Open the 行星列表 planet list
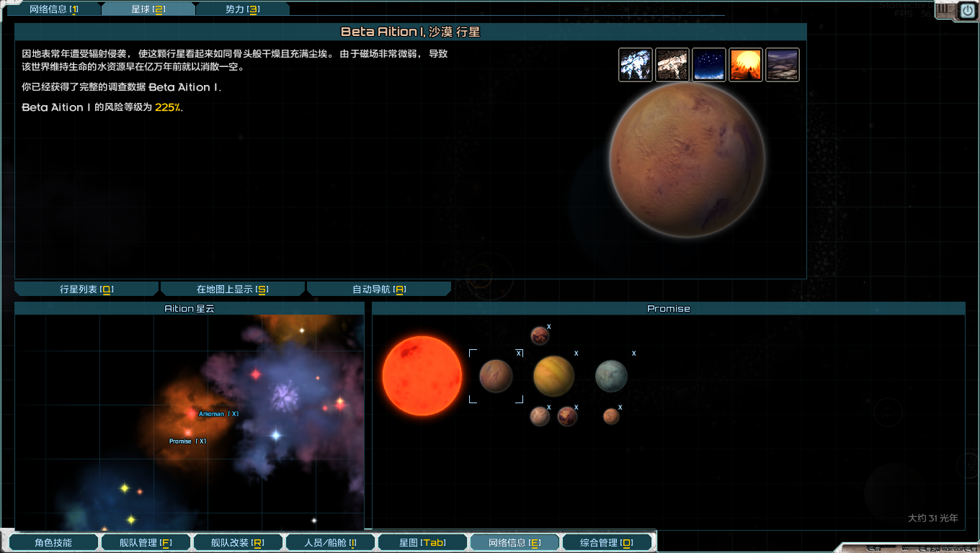Screen dimensions: 980x553 coord(86,289)
